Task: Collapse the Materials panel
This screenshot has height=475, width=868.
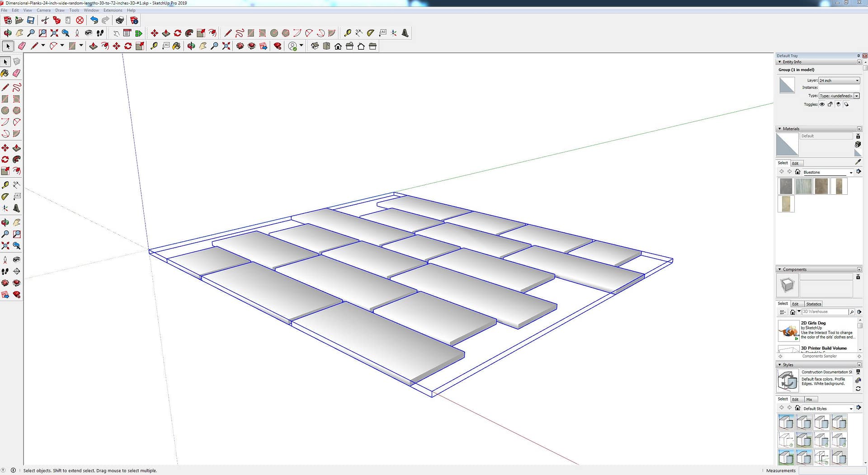Action: [x=780, y=129]
